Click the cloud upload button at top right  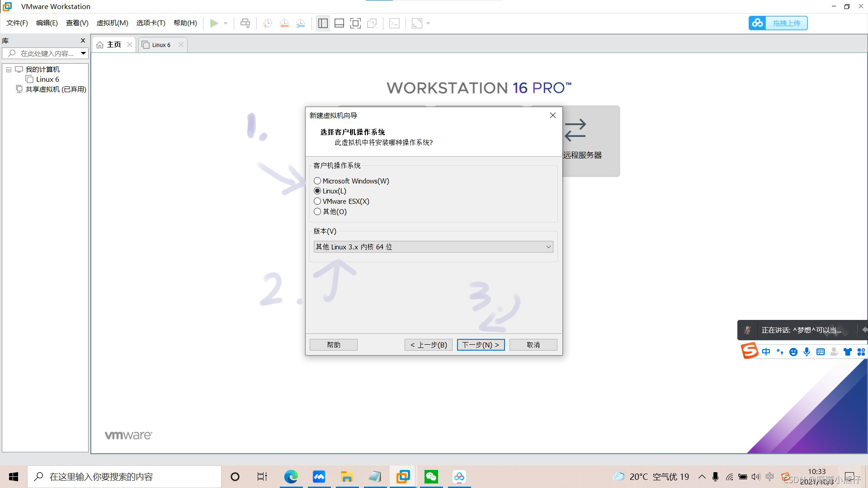pyautogui.click(x=778, y=23)
